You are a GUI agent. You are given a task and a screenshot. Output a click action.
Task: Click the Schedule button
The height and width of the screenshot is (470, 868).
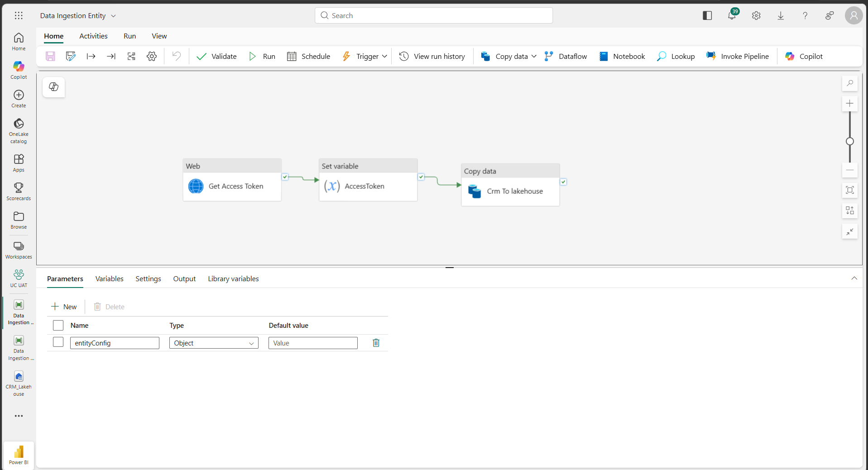pos(308,56)
